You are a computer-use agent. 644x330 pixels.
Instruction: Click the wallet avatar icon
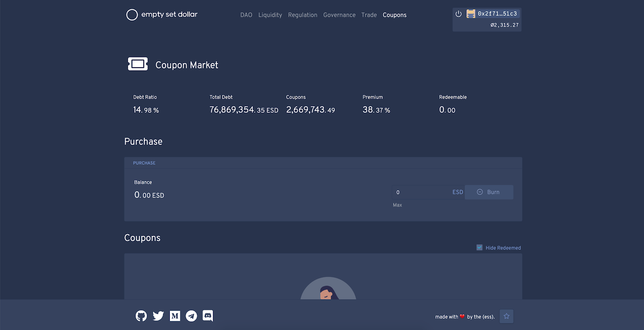pyautogui.click(x=471, y=14)
